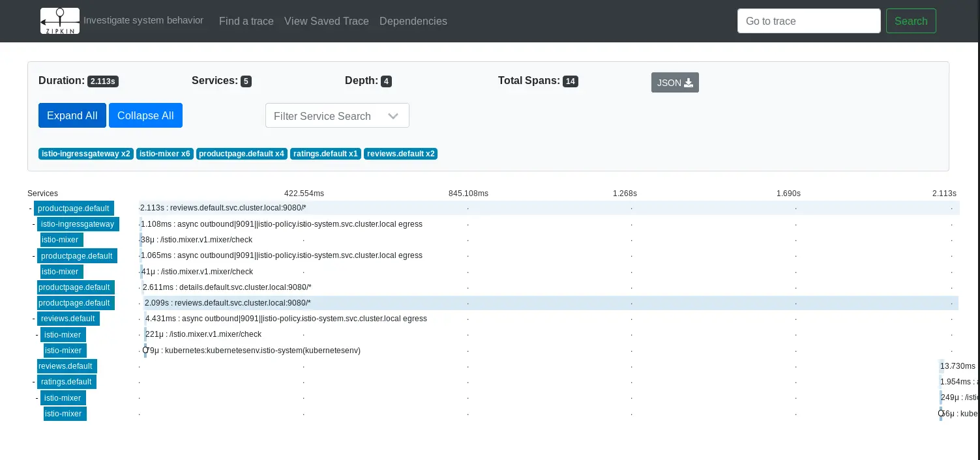Download the trace as JSON
980x460 pixels.
pos(675,83)
